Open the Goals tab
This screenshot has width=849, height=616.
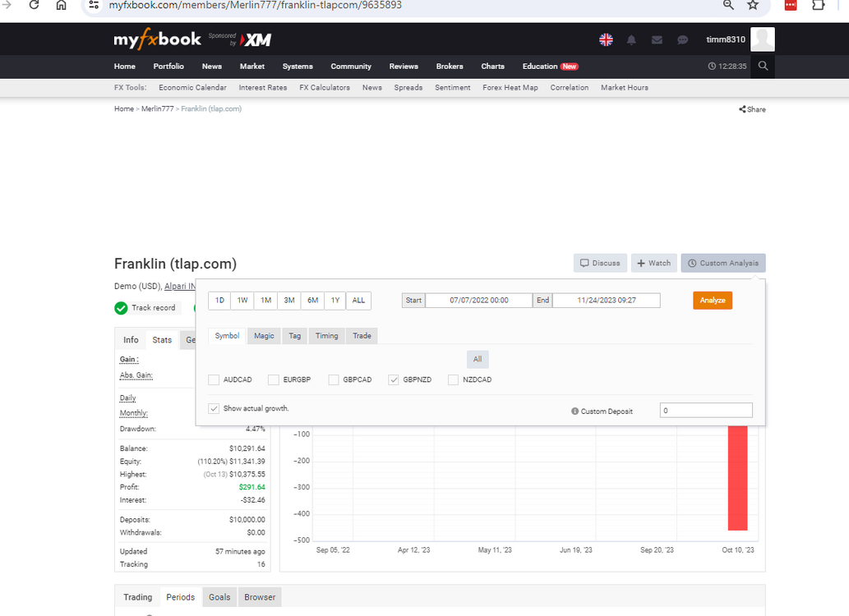(219, 597)
